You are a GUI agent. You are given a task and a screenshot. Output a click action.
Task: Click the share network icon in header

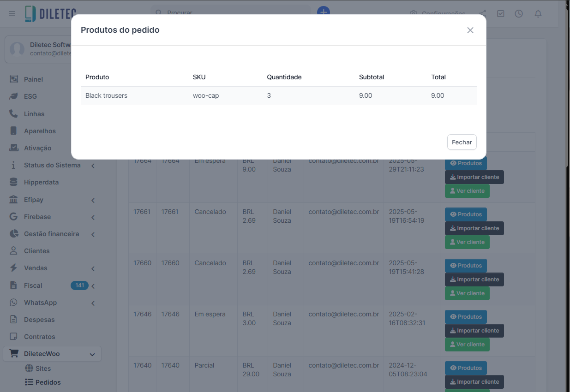(482, 13)
